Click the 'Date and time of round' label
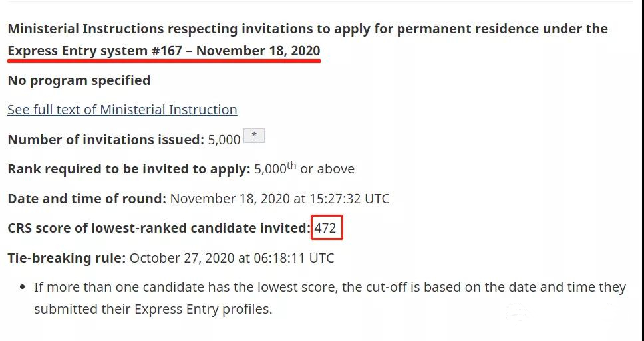Screen dimensions: 644x341 [86, 199]
